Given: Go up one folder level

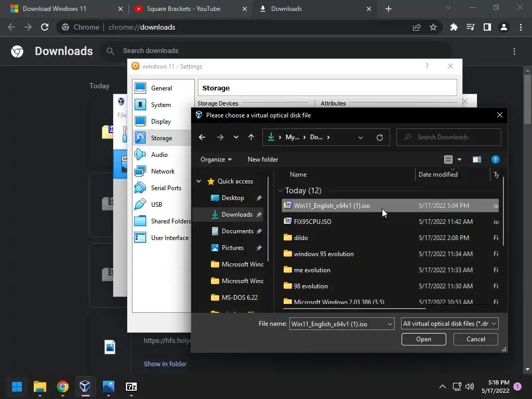Looking at the screenshot, I should (251, 137).
